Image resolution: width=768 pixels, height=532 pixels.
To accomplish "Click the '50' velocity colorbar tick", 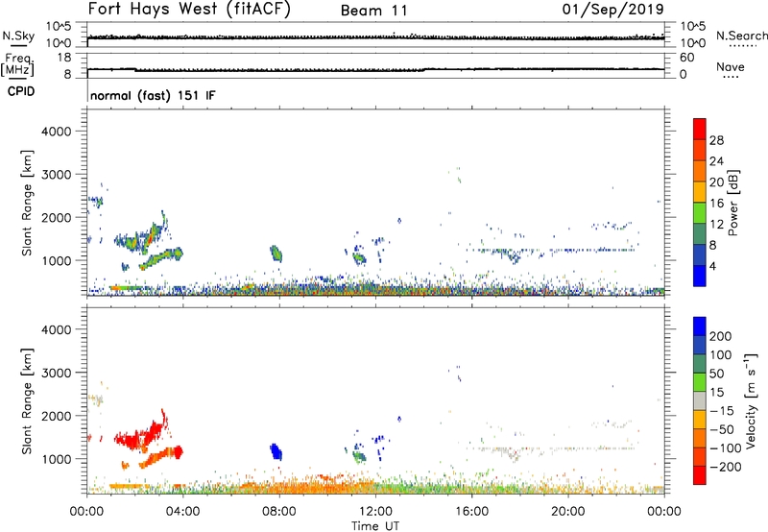I will [x=716, y=374].
